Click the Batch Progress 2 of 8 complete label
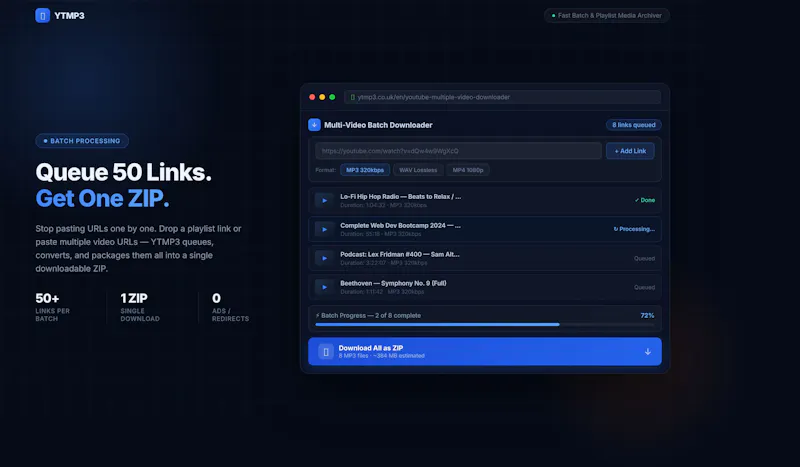This screenshot has width=800, height=467. [368, 315]
